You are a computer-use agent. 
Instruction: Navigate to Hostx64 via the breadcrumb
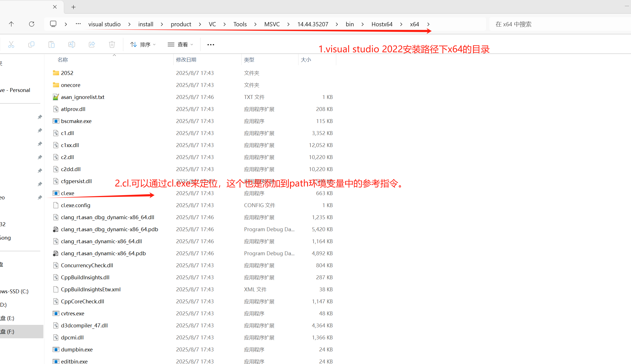click(382, 24)
